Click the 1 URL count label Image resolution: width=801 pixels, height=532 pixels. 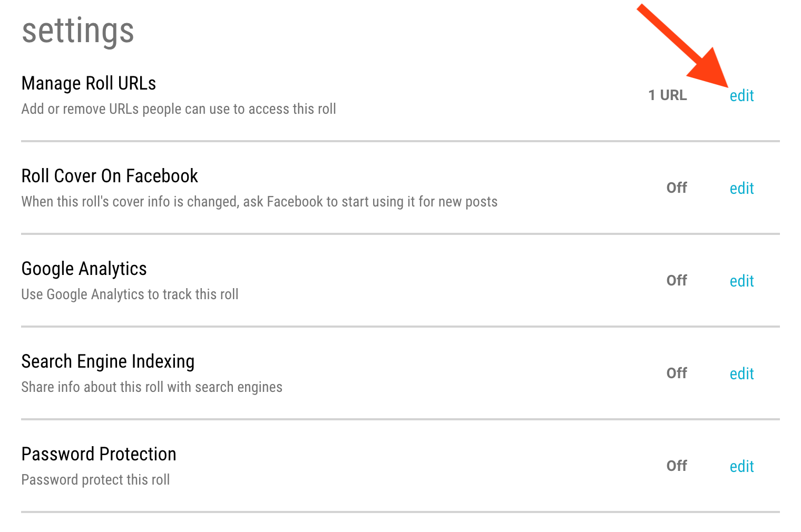click(x=667, y=95)
